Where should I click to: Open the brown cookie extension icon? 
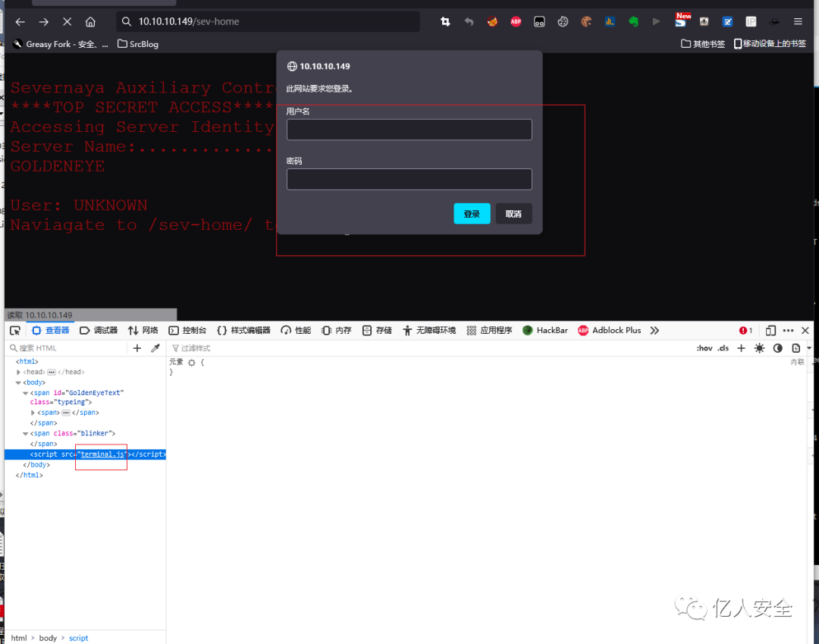586,21
